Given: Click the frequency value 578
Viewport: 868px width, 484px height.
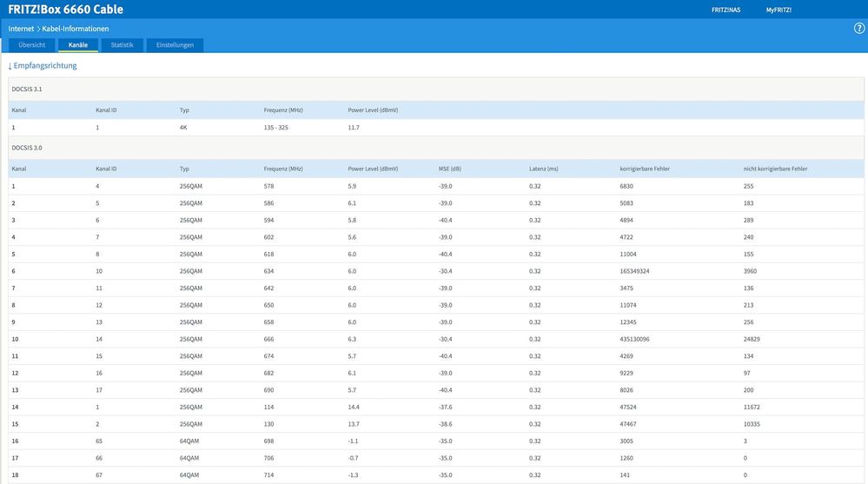Looking at the screenshot, I should pos(269,186).
